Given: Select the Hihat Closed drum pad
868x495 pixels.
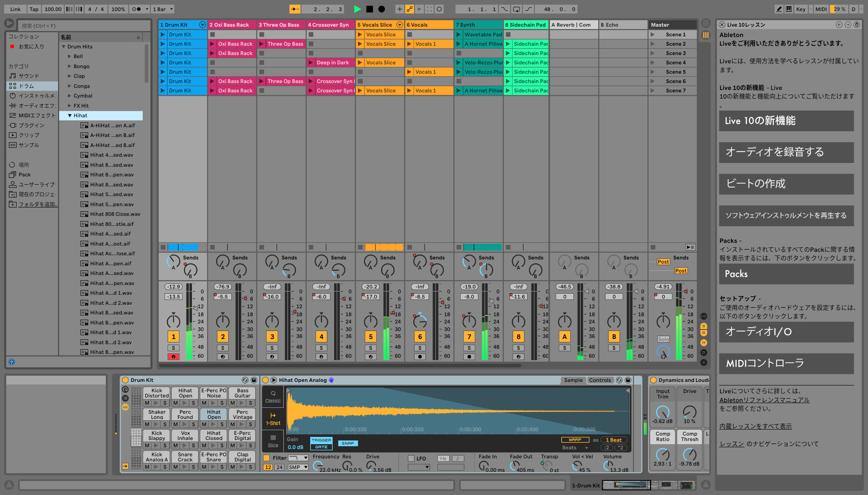Looking at the screenshot, I should click(214, 435).
